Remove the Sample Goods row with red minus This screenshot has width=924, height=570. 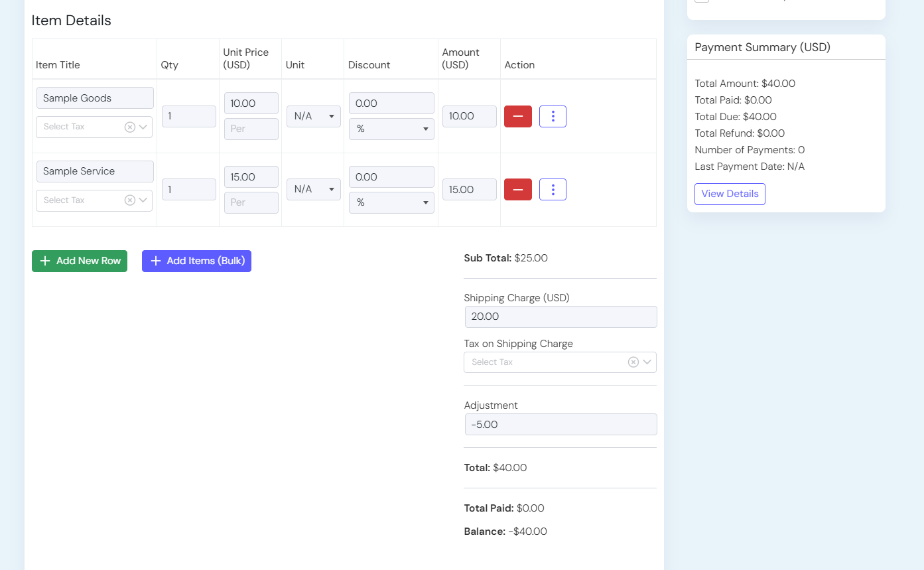pyautogui.click(x=517, y=116)
